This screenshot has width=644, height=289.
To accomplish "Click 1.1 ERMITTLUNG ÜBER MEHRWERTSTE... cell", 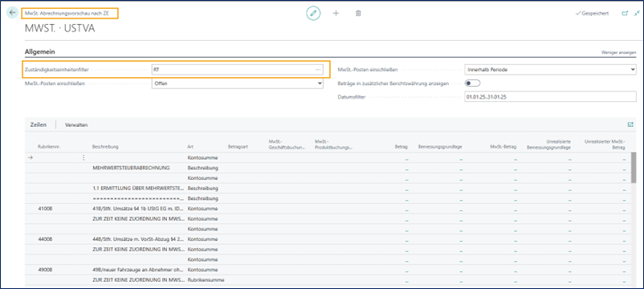I will pos(138,189).
